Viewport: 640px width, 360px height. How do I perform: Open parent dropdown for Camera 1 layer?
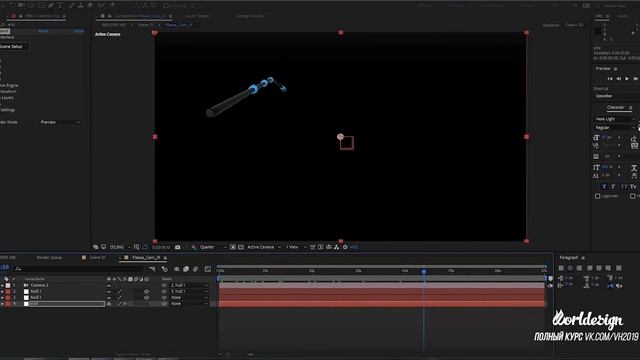[189, 285]
